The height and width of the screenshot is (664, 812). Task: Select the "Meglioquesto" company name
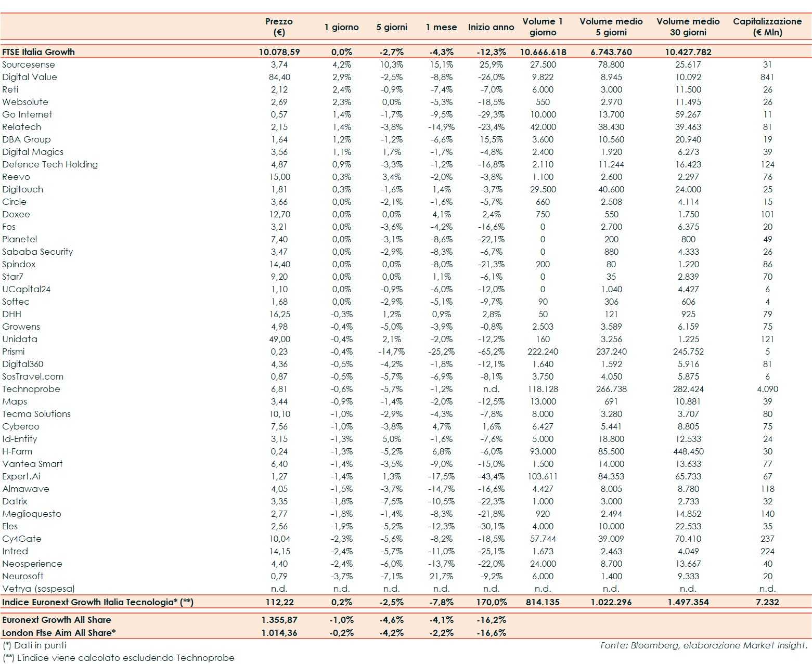click(32, 514)
